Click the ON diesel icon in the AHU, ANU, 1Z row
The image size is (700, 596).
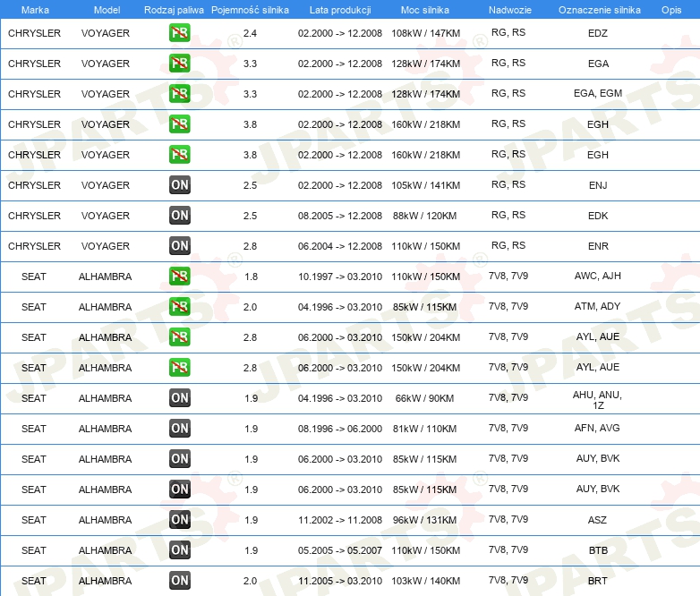point(179,397)
